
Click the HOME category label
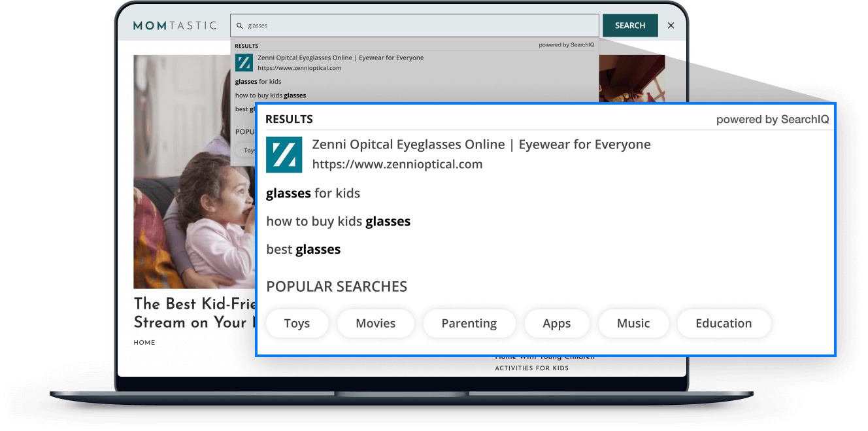click(144, 343)
